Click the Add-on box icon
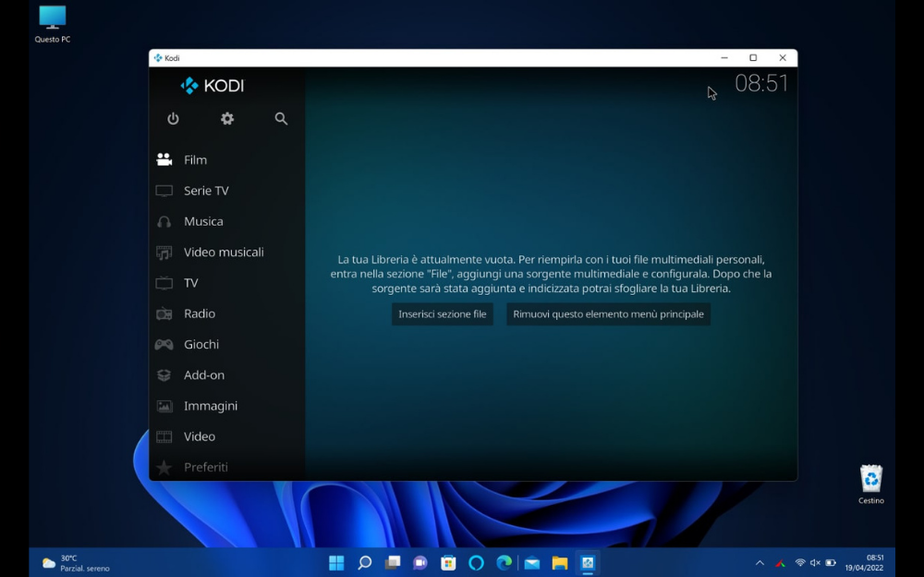The height and width of the screenshot is (577, 924). click(x=164, y=374)
